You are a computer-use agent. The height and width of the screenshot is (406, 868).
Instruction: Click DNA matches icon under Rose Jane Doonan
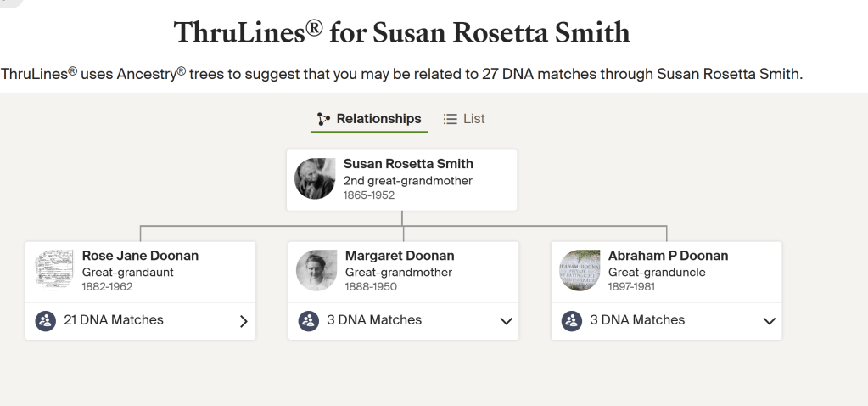pos(45,321)
